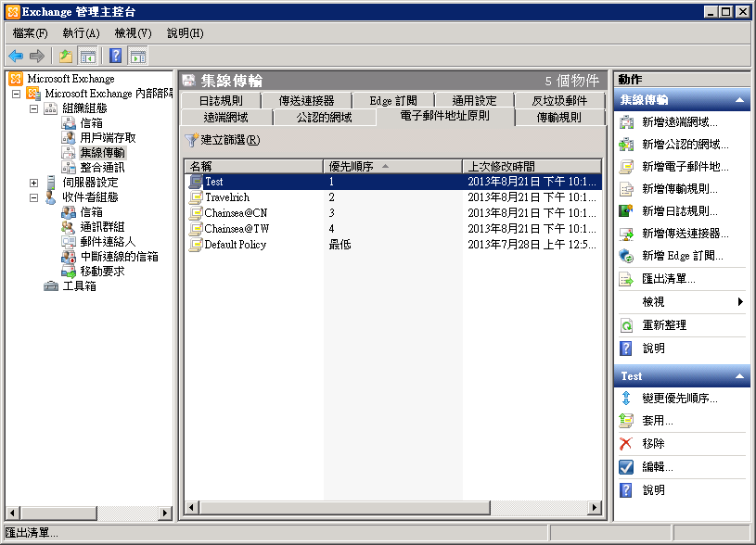The width and height of the screenshot is (756, 545).
Task: Click 說明 in the Test actions section
Action: (x=654, y=490)
